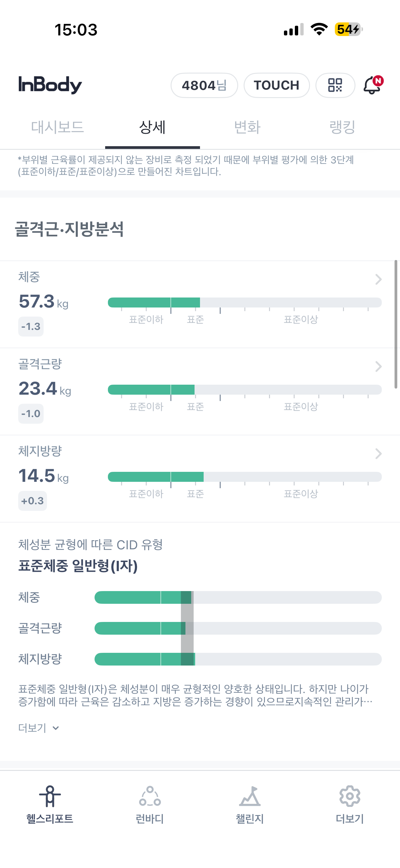This screenshot has width=400, height=868.
Task: Tap the 표준체중 일반형(I자) heading
Action: [x=78, y=566]
